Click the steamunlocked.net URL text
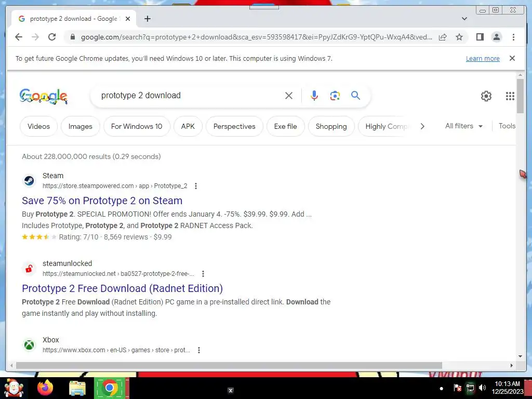532x399 pixels. 118,274
